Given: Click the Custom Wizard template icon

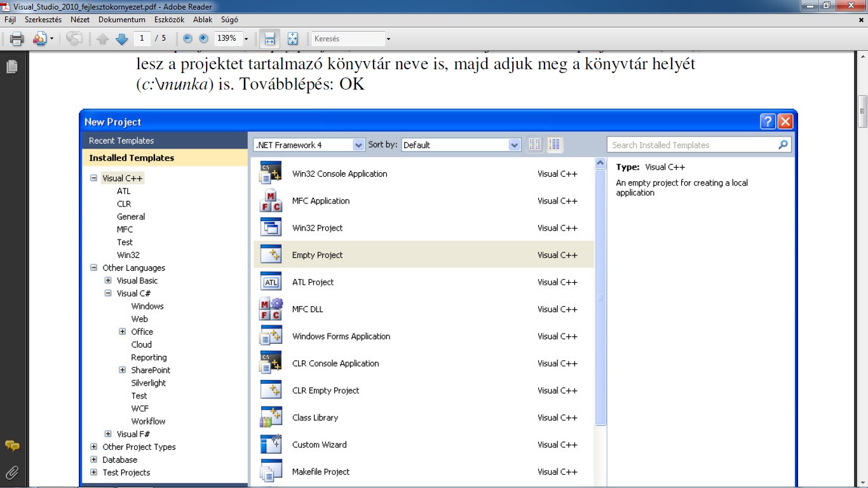Looking at the screenshot, I should click(x=271, y=445).
